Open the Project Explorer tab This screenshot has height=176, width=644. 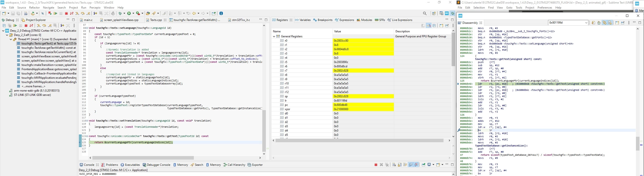(34, 20)
